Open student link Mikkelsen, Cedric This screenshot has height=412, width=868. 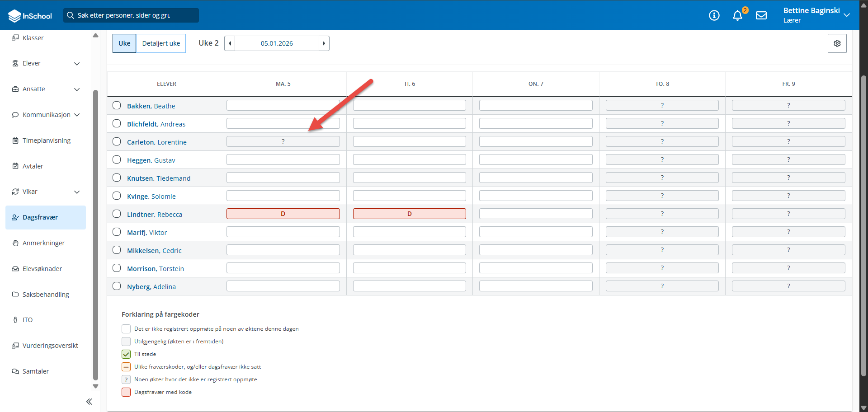pos(154,251)
